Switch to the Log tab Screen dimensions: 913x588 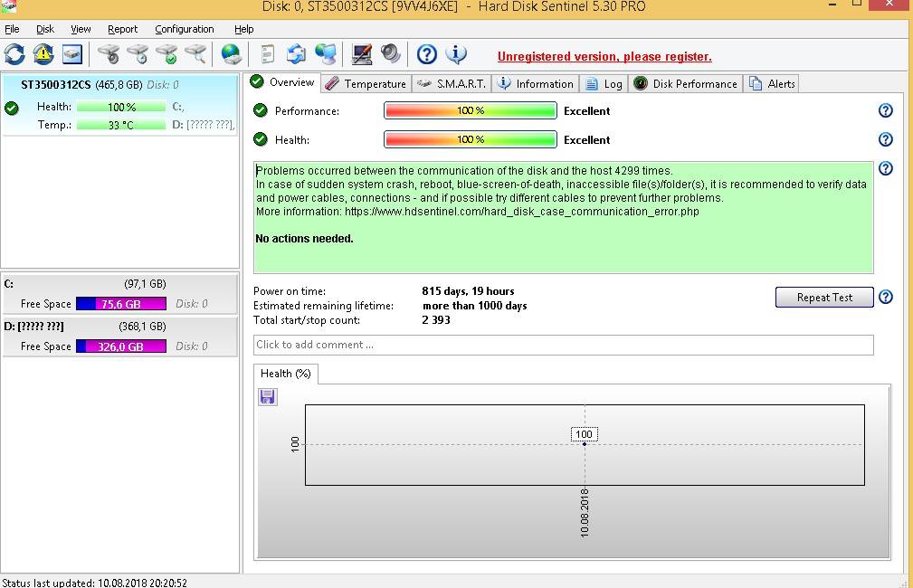point(604,84)
